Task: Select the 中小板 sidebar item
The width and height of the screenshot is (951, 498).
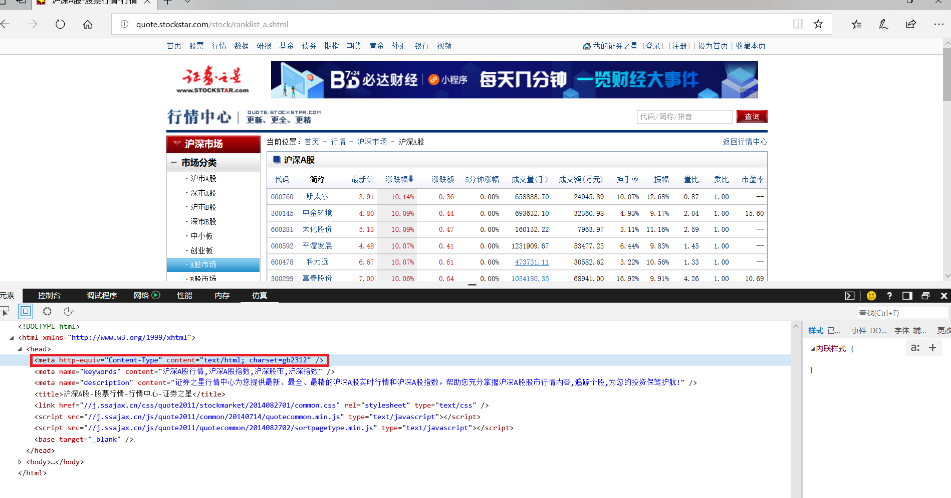Action: point(201,236)
